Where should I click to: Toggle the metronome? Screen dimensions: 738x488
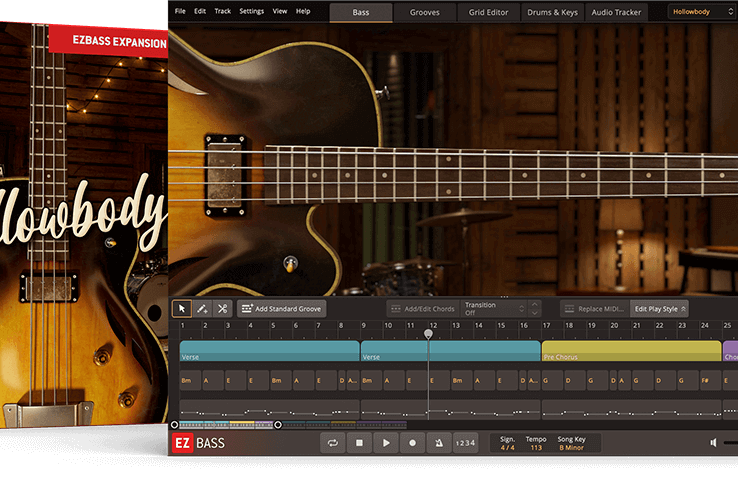tap(439, 443)
